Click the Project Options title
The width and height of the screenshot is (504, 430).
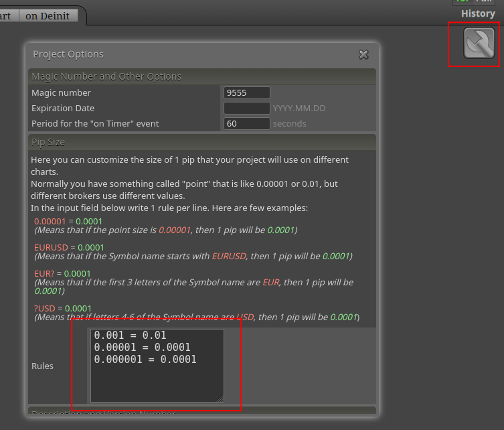(x=68, y=54)
